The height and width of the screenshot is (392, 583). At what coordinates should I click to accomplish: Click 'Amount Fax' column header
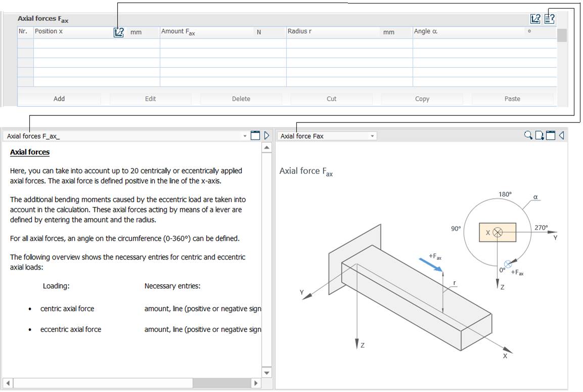click(223, 32)
